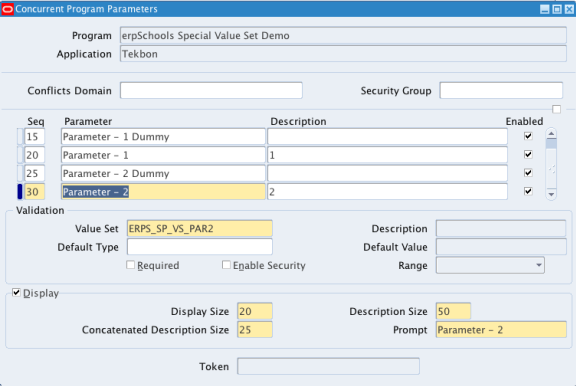The width and height of the screenshot is (576, 386).
Task: Click the Application field showing Tekbon
Action: click(343, 54)
